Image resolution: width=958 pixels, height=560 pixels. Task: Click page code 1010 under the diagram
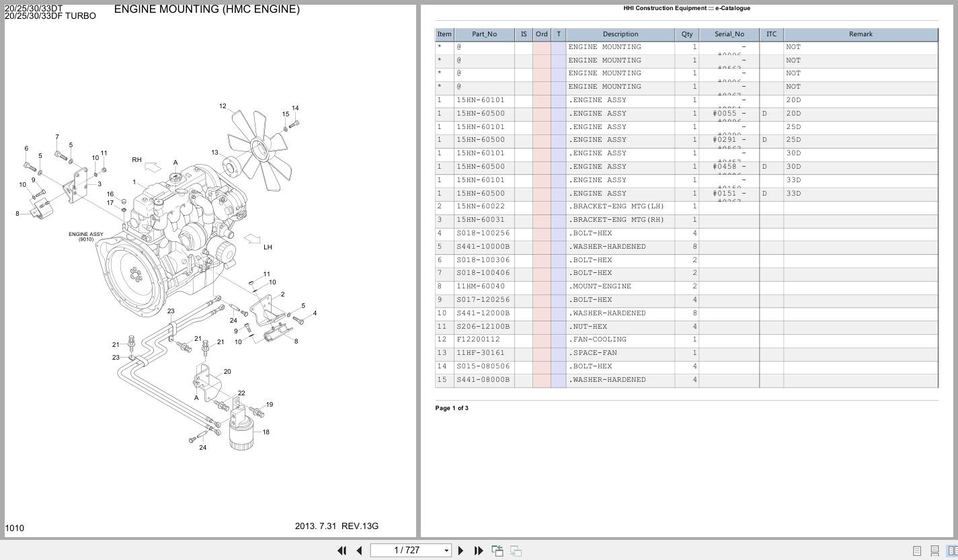pos(14,528)
